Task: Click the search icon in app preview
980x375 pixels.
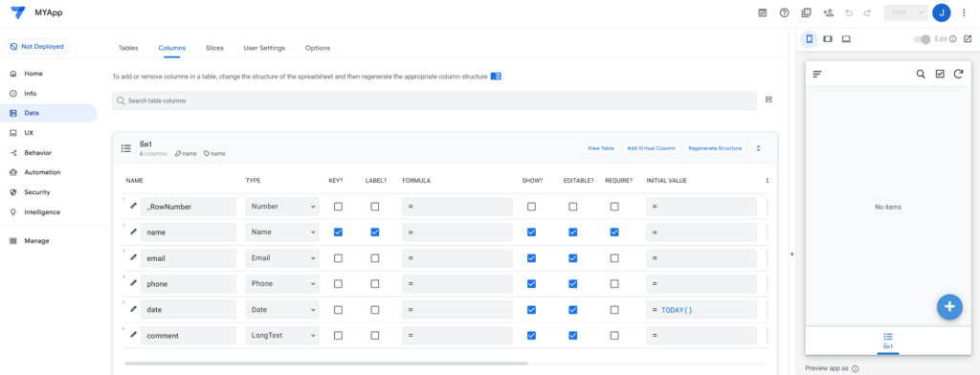Action: pos(921,74)
